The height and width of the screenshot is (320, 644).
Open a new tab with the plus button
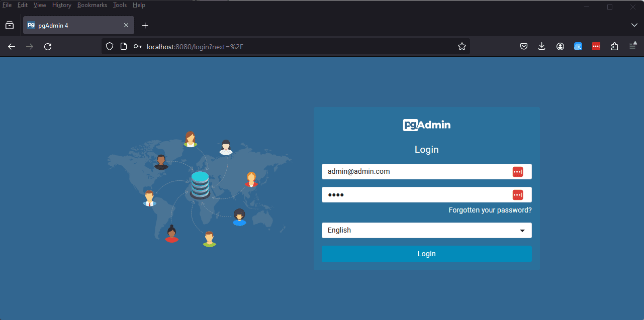[145, 26]
